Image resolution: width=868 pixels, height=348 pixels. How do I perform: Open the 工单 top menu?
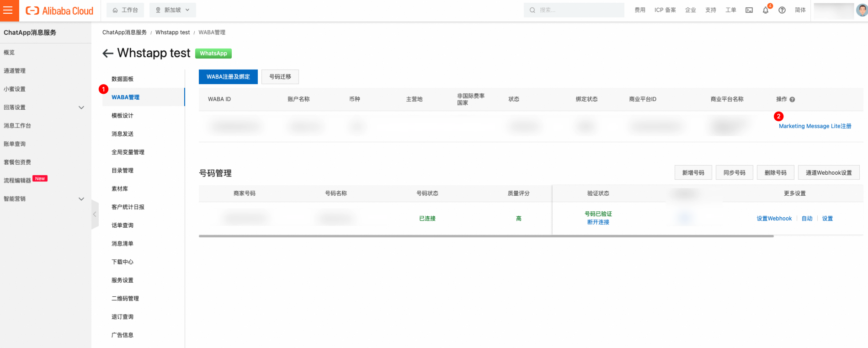731,10
